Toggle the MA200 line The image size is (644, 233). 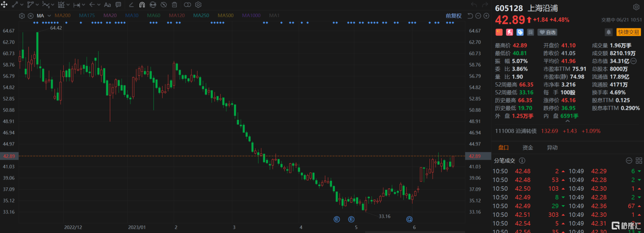pos(62,16)
